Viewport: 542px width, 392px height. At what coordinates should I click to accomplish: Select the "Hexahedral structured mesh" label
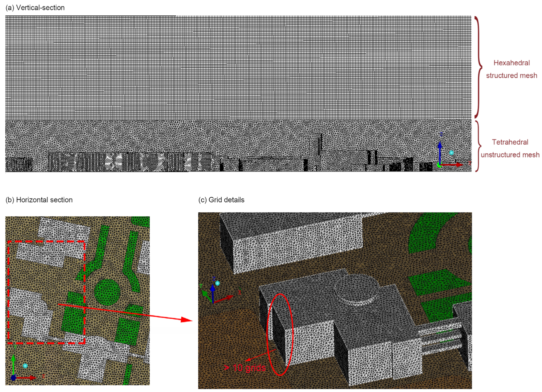click(x=511, y=69)
